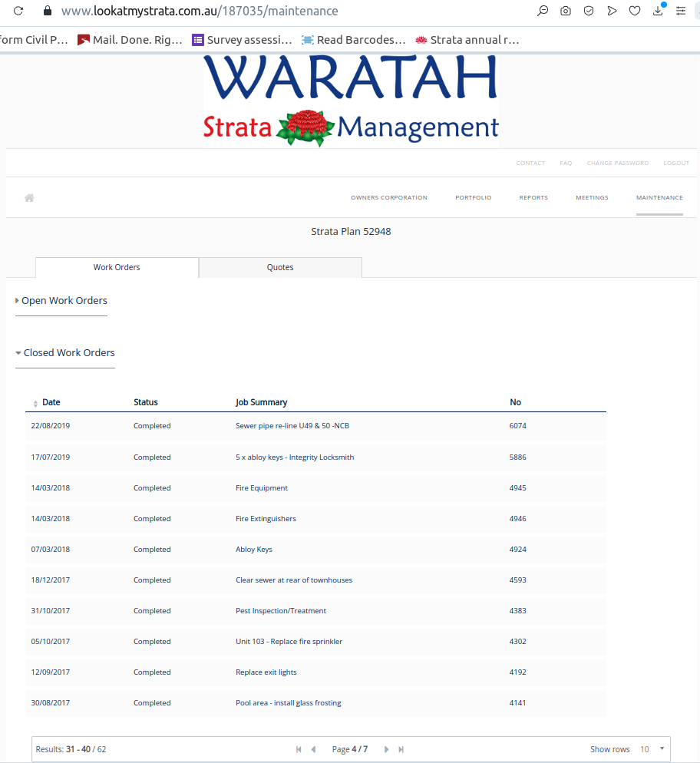The height and width of the screenshot is (763, 700).
Task: Select the Replace exit lights job
Action: pyautogui.click(x=266, y=672)
